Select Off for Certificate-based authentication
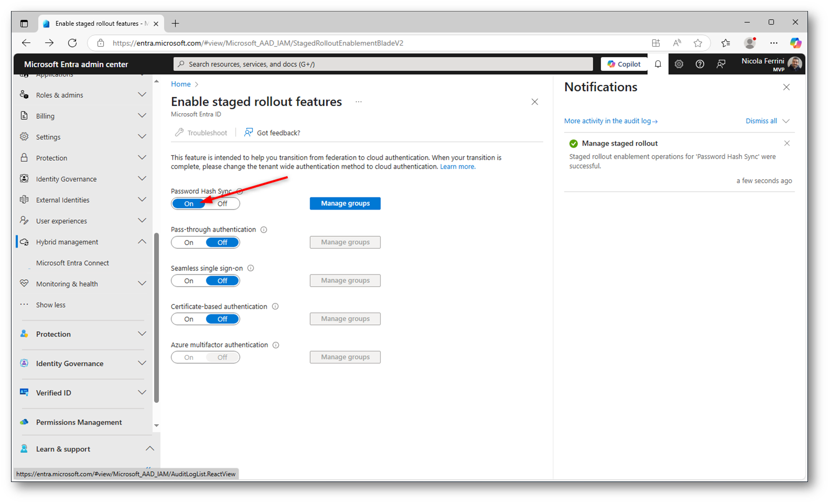This screenshot has width=830, height=504. [x=223, y=319]
